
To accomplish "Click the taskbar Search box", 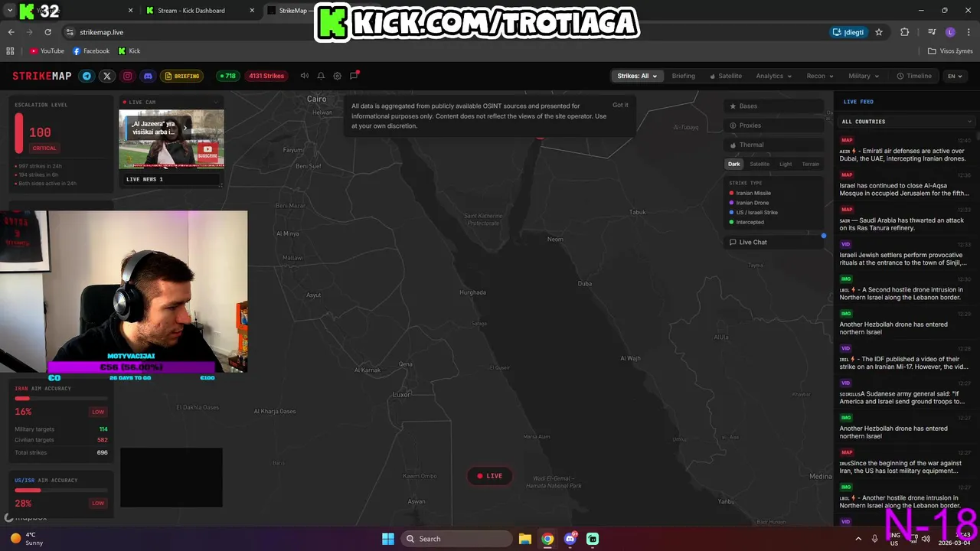I will pos(457,539).
